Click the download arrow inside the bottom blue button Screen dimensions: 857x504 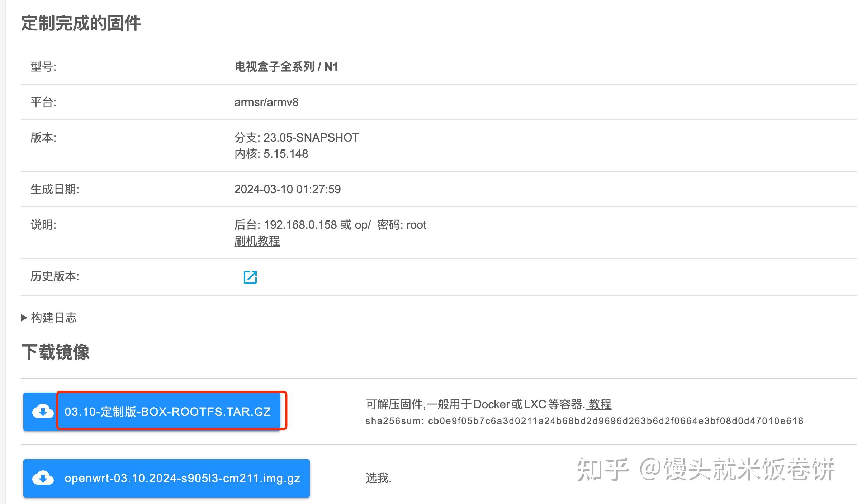[x=42, y=478]
